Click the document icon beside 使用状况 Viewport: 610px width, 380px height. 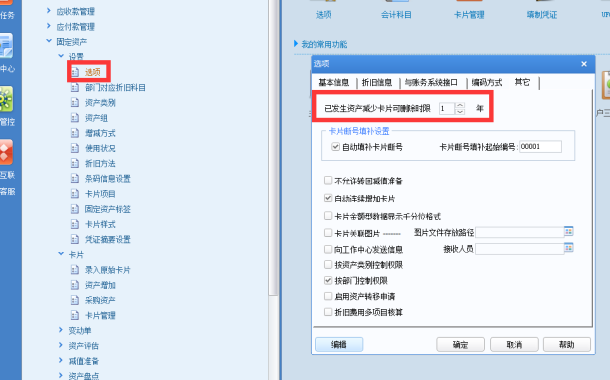[75, 148]
